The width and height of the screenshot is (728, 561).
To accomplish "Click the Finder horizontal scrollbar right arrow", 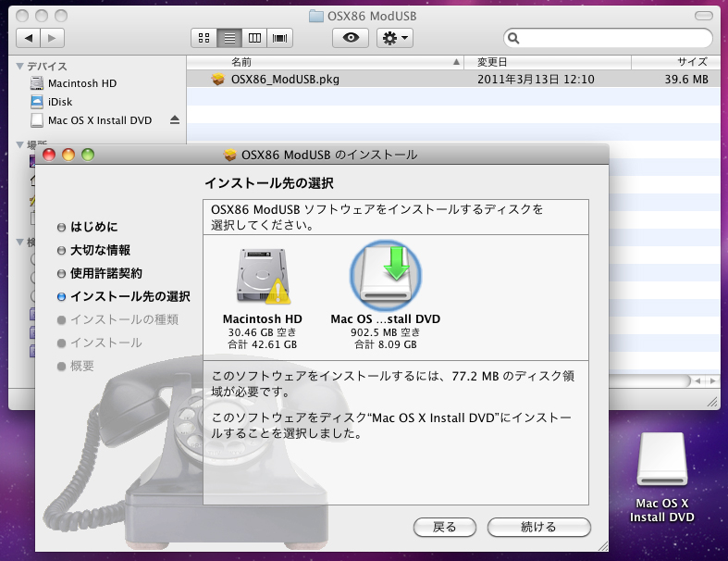I will 712,380.
